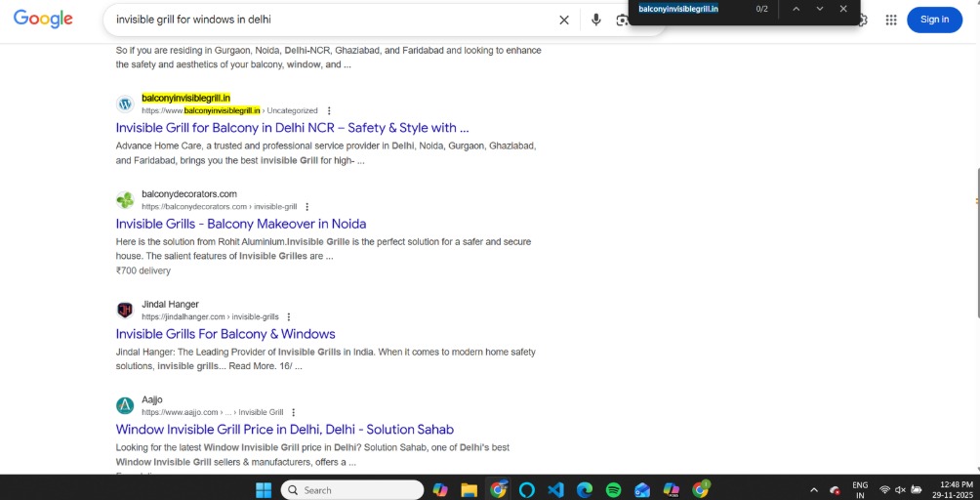Open more options for balconyinvisiblegrill.in result
The width and height of the screenshot is (980, 500).
(x=329, y=110)
